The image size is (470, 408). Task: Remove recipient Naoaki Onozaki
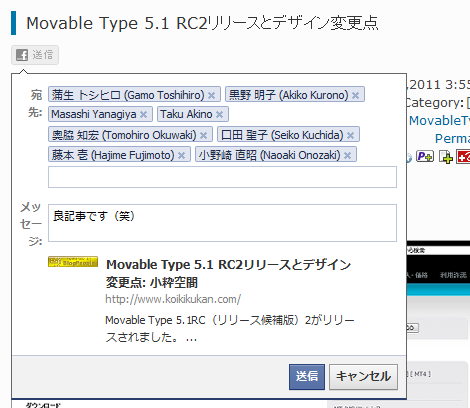coord(348,155)
